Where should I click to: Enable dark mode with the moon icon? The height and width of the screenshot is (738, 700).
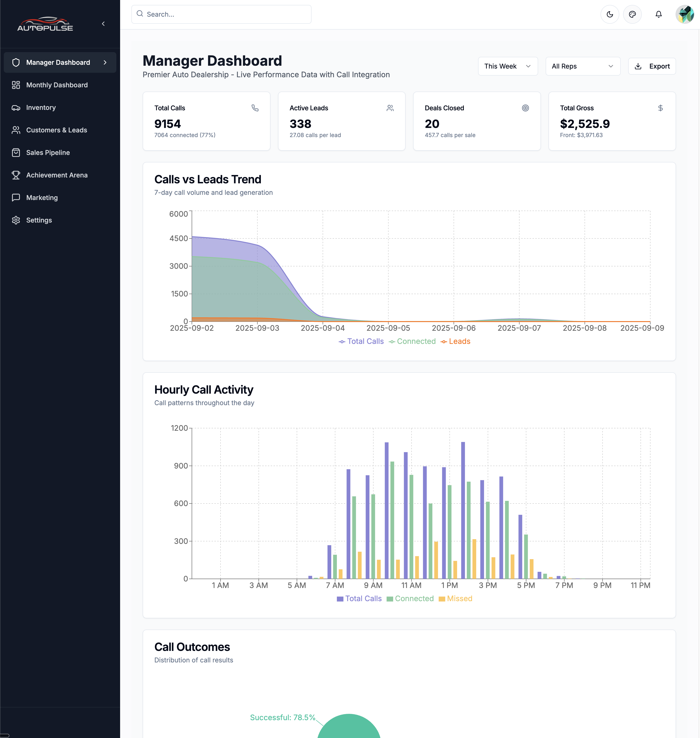(x=610, y=14)
